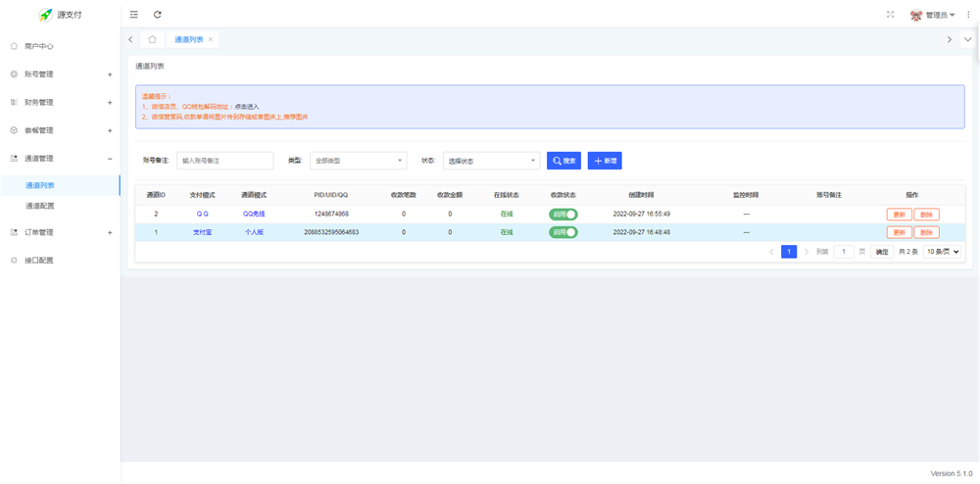Go to next page with pagination arrow
The width and height of the screenshot is (980, 484).
click(x=807, y=252)
